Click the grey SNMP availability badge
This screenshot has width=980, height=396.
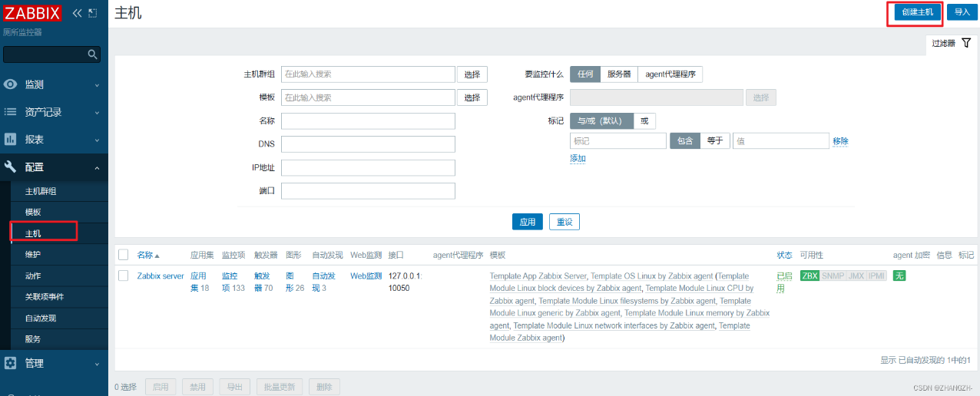pyautogui.click(x=833, y=276)
